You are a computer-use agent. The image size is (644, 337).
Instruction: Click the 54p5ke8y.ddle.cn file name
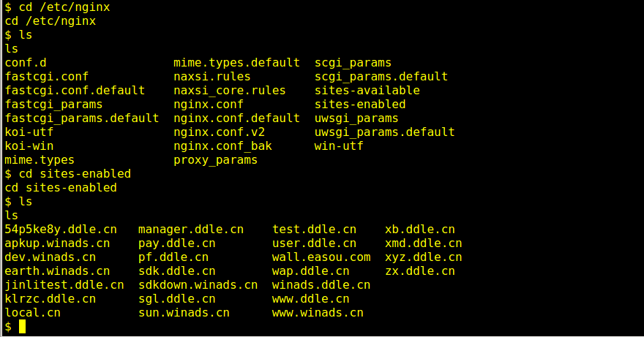click(61, 229)
